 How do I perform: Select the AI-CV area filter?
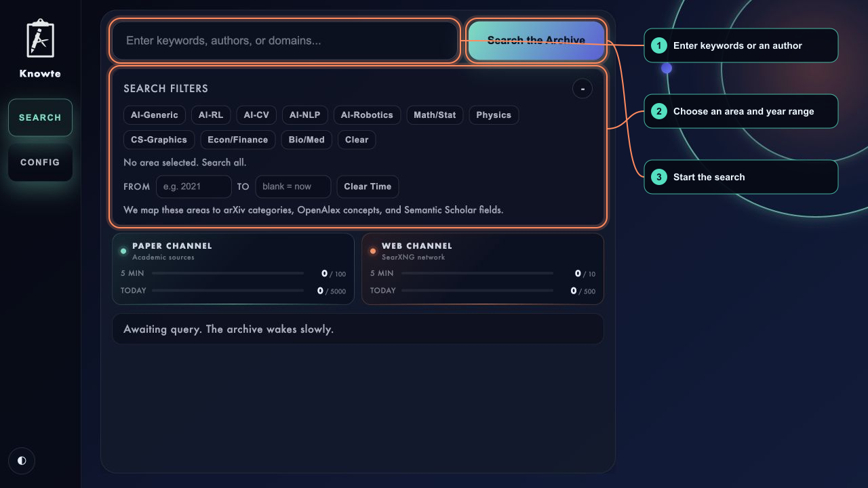(256, 115)
